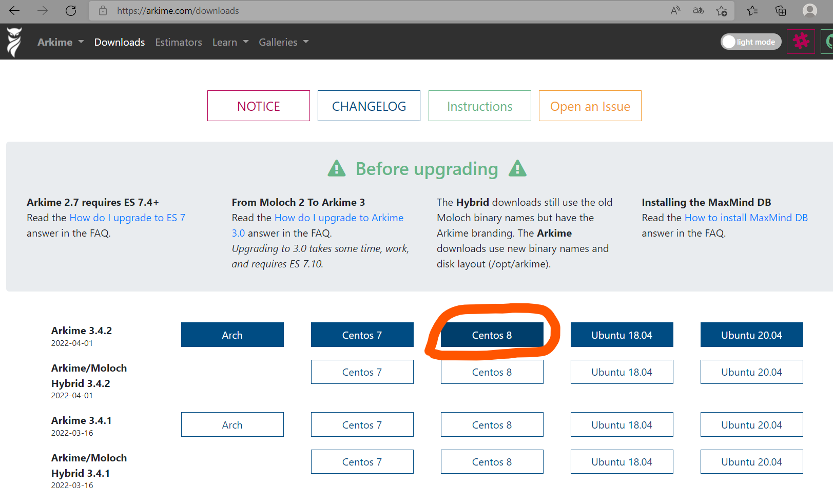This screenshot has height=504, width=833.
Task: Click the green icon at navbar right edge
Action: click(x=827, y=41)
